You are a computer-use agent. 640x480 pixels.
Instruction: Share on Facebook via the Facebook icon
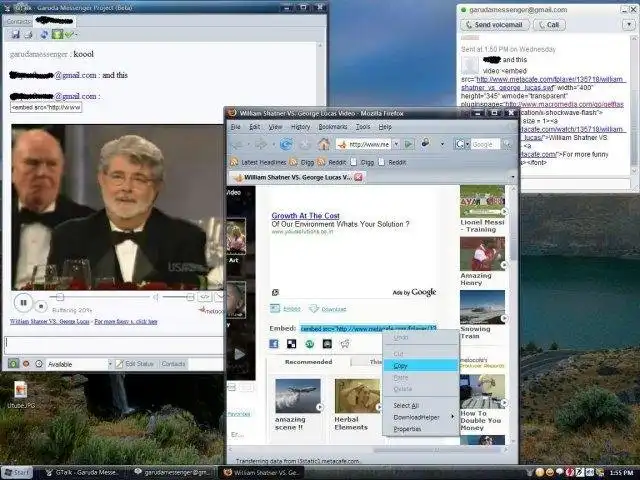tap(274, 344)
